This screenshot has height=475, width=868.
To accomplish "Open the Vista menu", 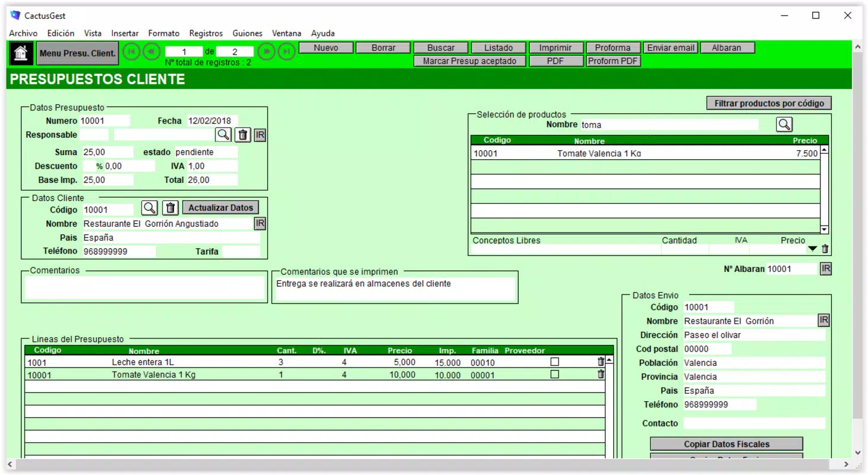I will tap(93, 33).
